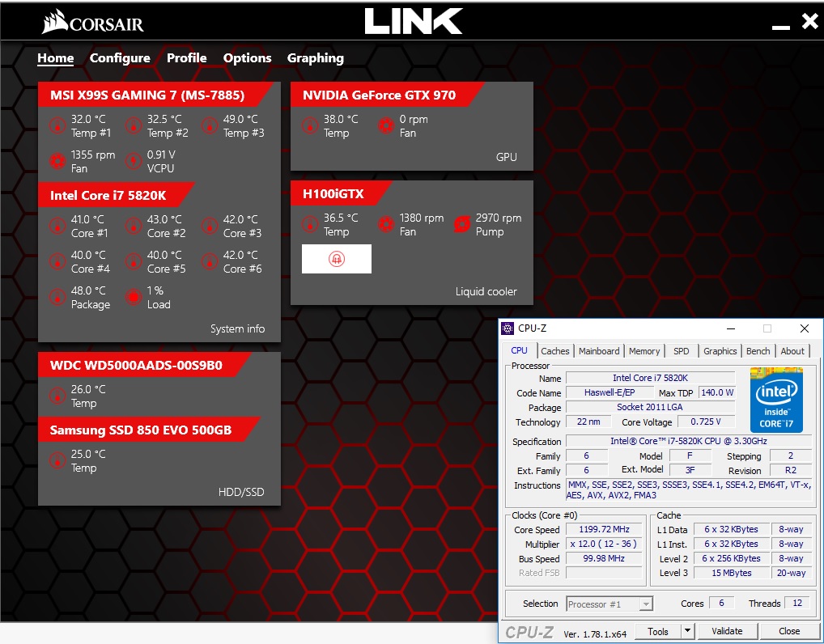Click the Liquid cooler panel label
This screenshot has width=824, height=644.
coord(486,291)
